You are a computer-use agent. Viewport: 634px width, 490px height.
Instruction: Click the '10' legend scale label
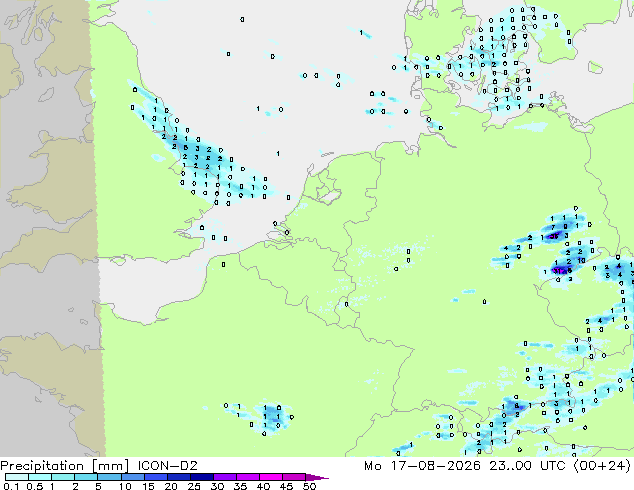click(125, 486)
